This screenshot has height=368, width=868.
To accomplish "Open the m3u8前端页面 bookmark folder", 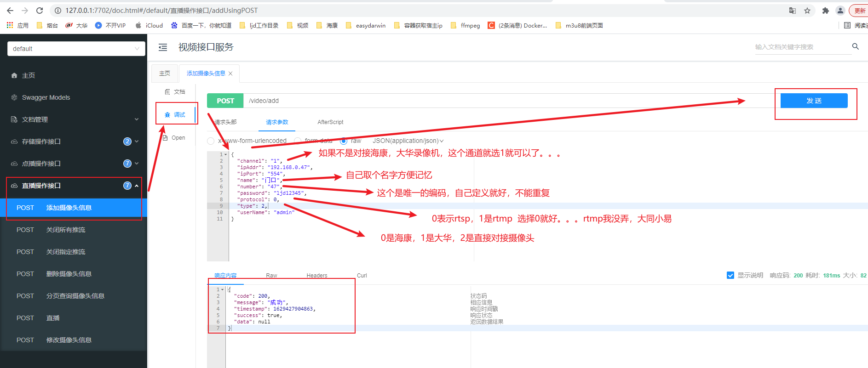I will click(x=579, y=25).
